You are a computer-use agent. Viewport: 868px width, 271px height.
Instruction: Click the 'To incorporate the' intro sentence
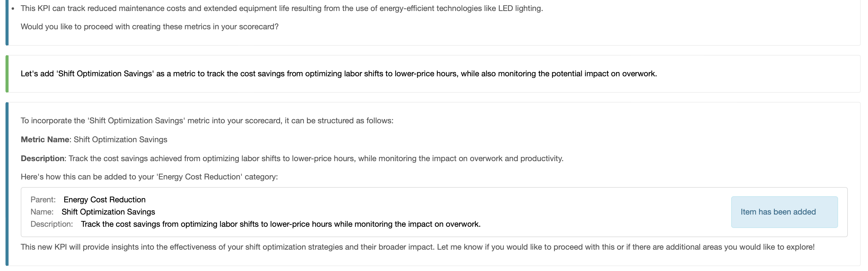[x=207, y=121]
